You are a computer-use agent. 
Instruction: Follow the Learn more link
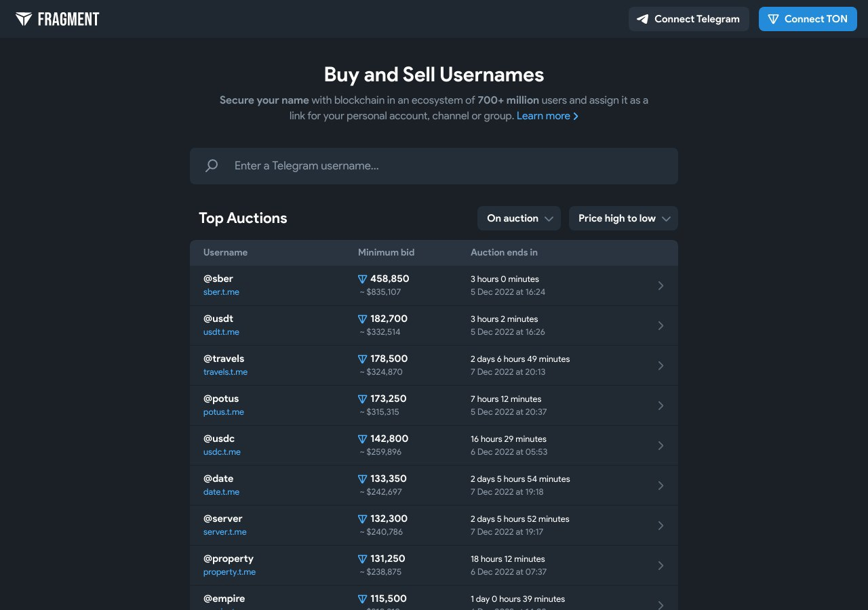547,116
